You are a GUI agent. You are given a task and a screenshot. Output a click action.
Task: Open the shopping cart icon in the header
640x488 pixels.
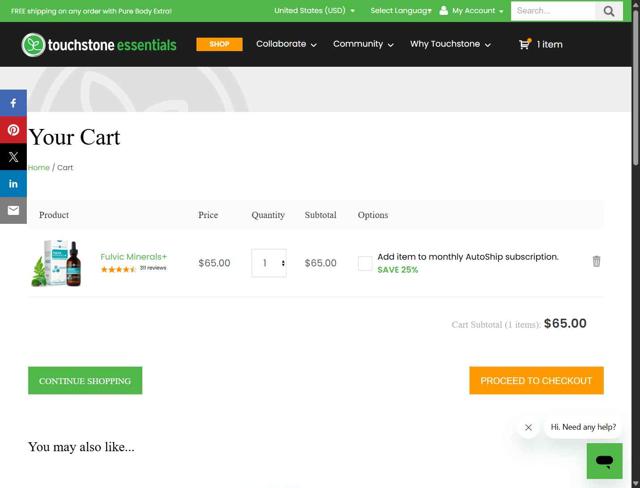click(524, 44)
